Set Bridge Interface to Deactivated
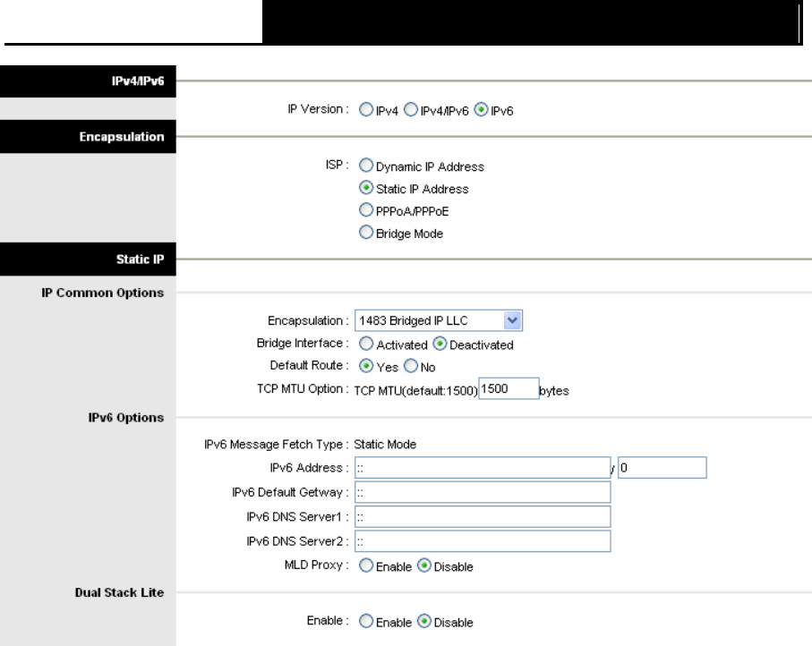 (440, 344)
